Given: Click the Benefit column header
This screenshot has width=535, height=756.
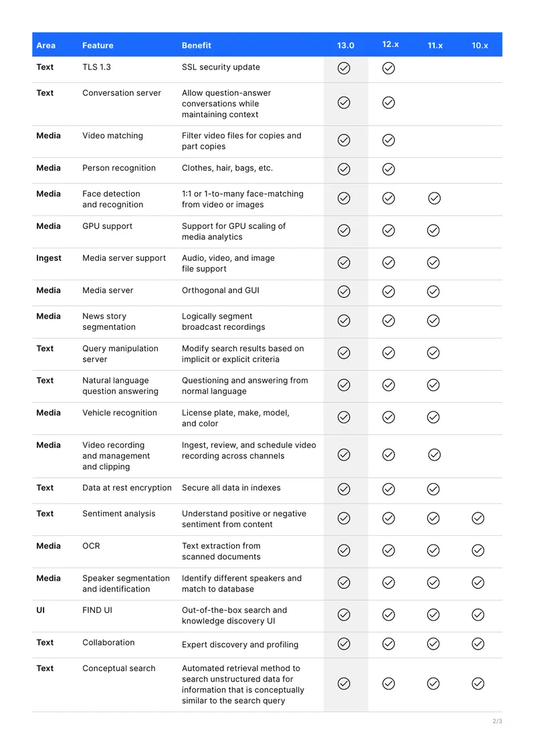Looking at the screenshot, I should point(196,45).
